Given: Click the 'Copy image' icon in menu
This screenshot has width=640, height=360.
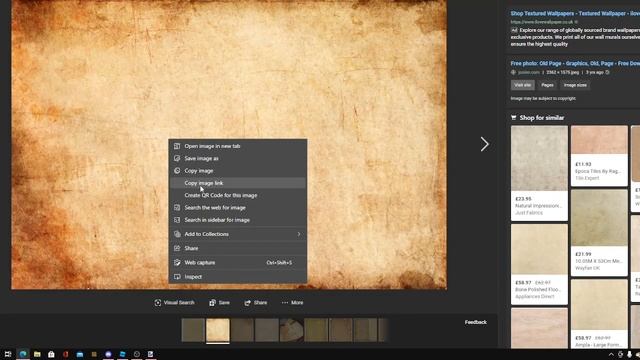Looking at the screenshot, I should click(x=177, y=171).
